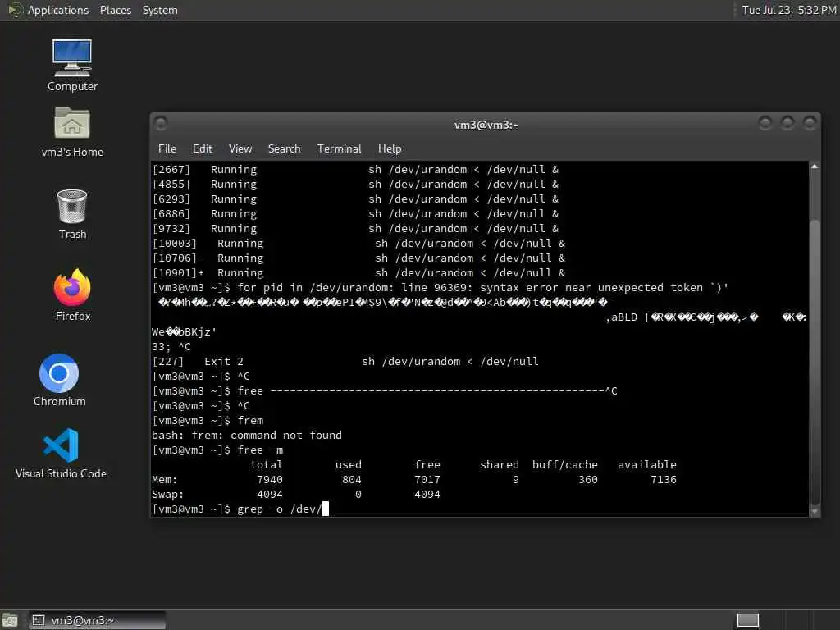Open the System panel menu
This screenshot has width=840, height=630.
(160, 10)
